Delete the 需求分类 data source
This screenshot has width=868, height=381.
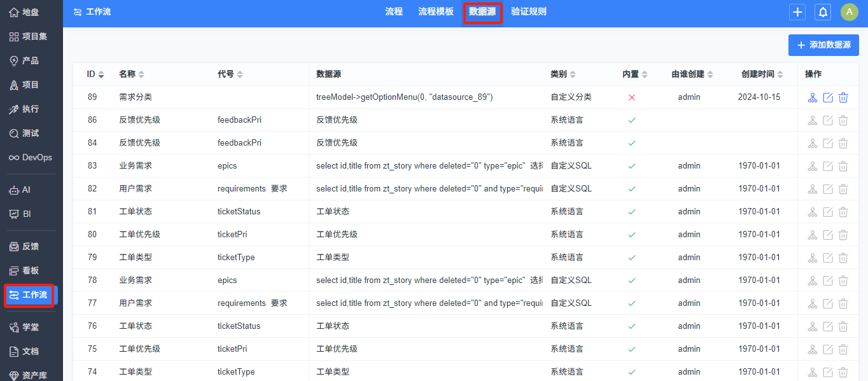[x=843, y=97]
